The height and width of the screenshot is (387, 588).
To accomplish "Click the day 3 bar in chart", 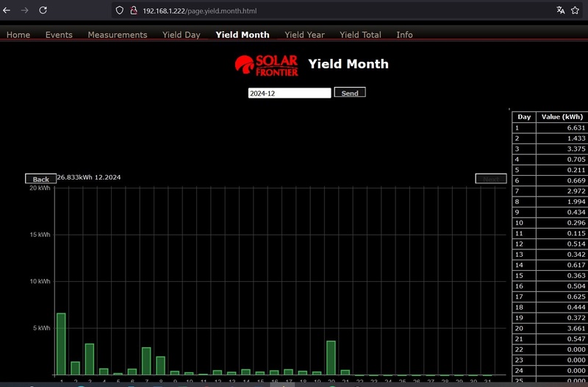I will pyautogui.click(x=90, y=359).
